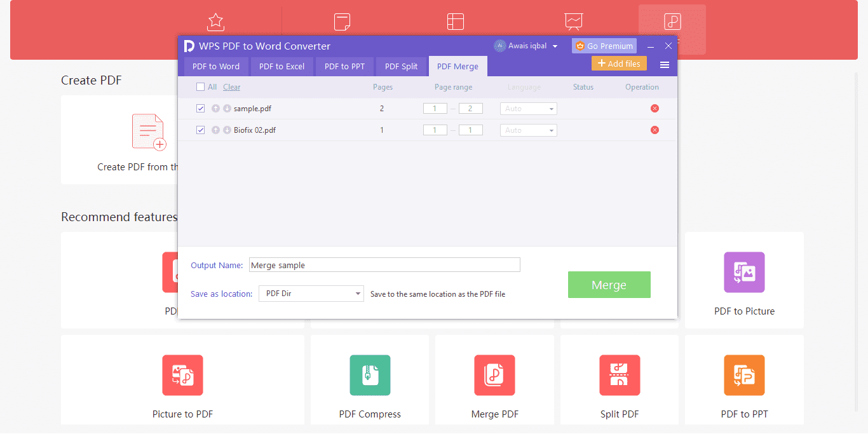Click the end page field for Biofix 02.pdf

click(x=471, y=130)
